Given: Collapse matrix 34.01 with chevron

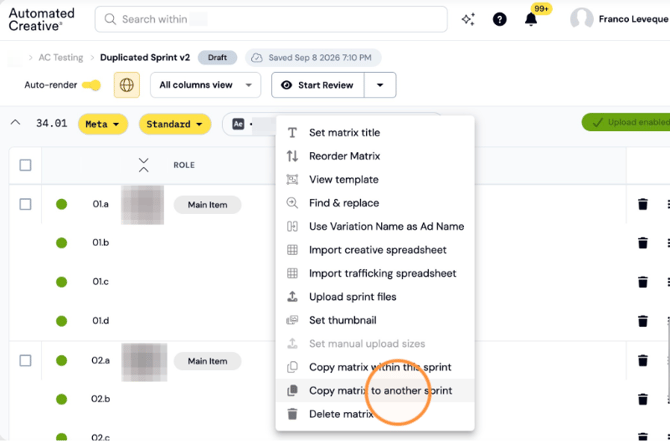Looking at the screenshot, I should (x=15, y=123).
